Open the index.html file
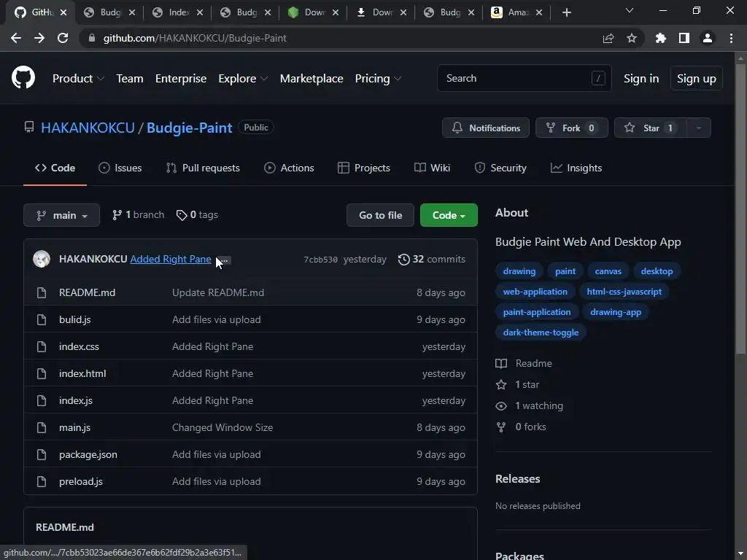This screenshot has width=747, height=560. click(82, 374)
